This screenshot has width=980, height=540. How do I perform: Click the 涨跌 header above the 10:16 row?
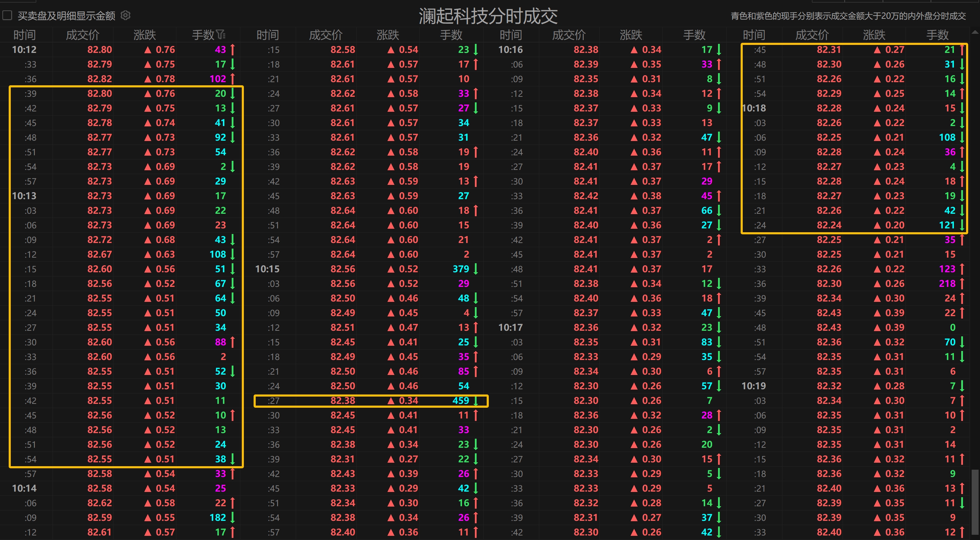coord(631,35)
